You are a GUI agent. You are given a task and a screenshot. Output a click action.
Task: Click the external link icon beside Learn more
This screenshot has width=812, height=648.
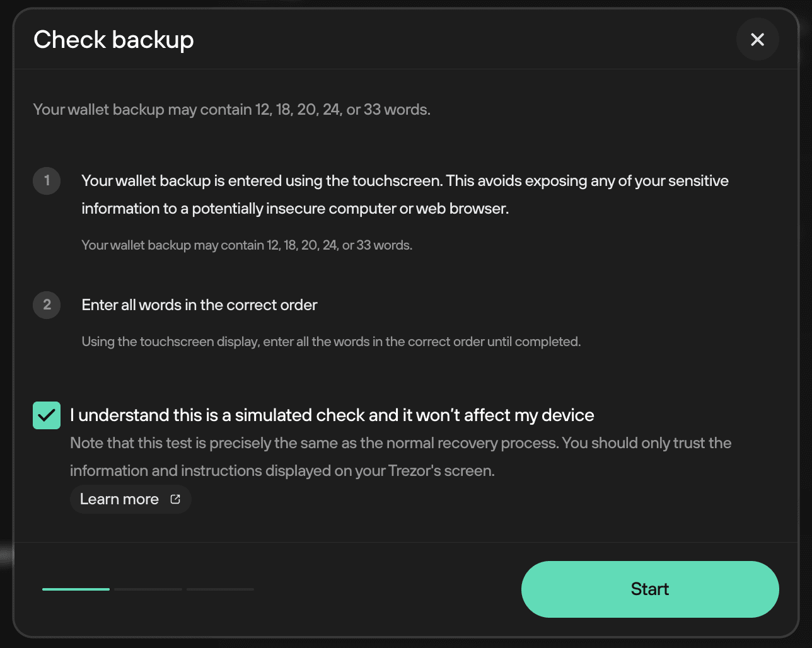[175, 499]
